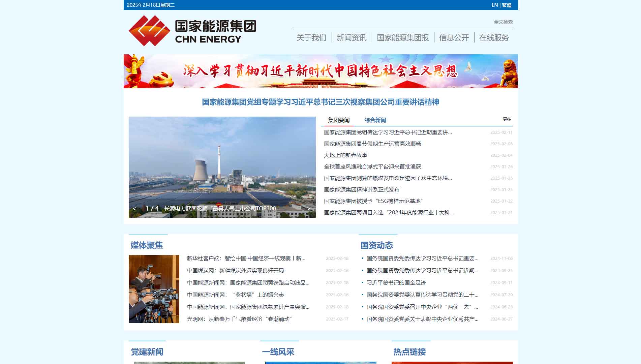The image size is (641, 364).
Task: Open the 信息公开 menu
Action: coord(454,38)
